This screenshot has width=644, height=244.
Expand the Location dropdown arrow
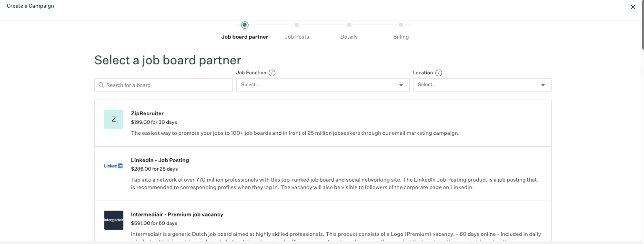click(x=543, y=85)
